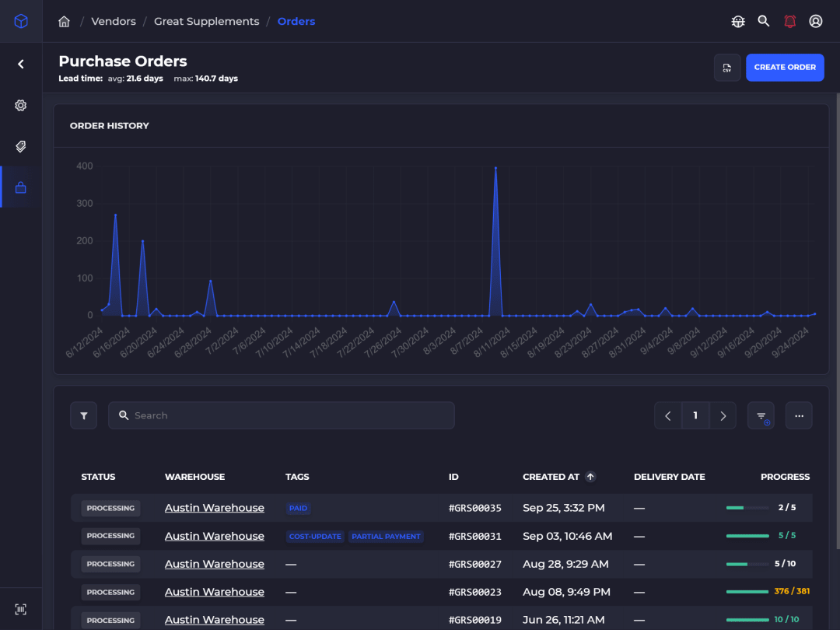The image size is (840, 630).
Task: Sort by PROGRESS column header
Action: click(785, 477)
